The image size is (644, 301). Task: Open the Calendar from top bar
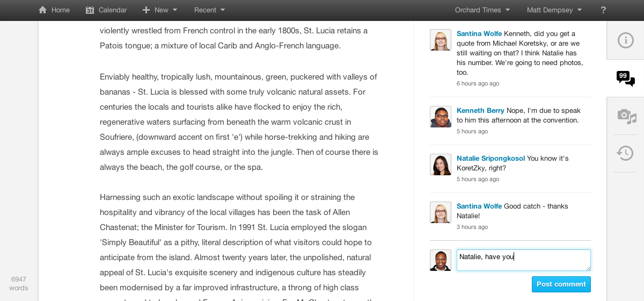point(106,10)
